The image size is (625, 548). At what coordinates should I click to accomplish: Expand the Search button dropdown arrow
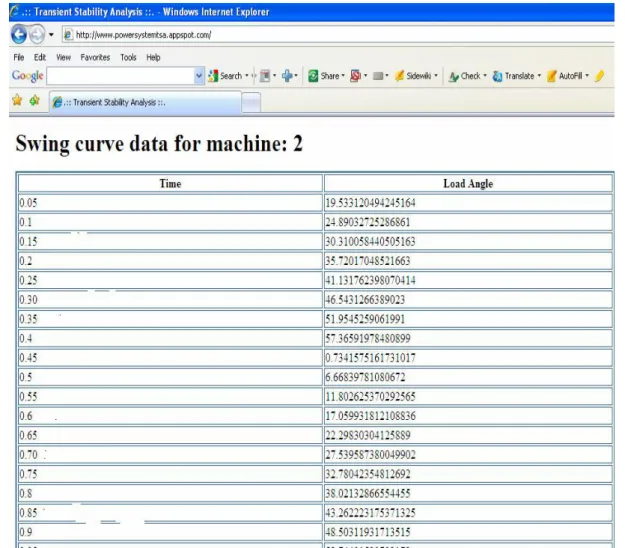coord(247,75)
